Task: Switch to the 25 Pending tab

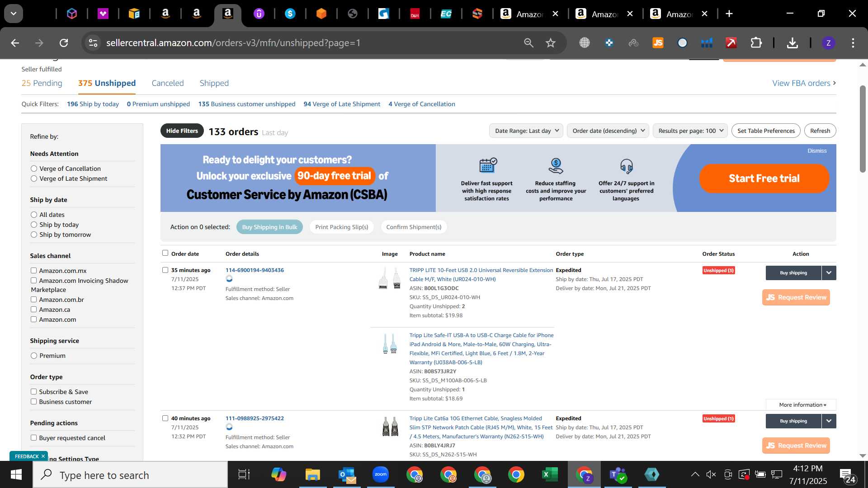Action: coord(42,83)
